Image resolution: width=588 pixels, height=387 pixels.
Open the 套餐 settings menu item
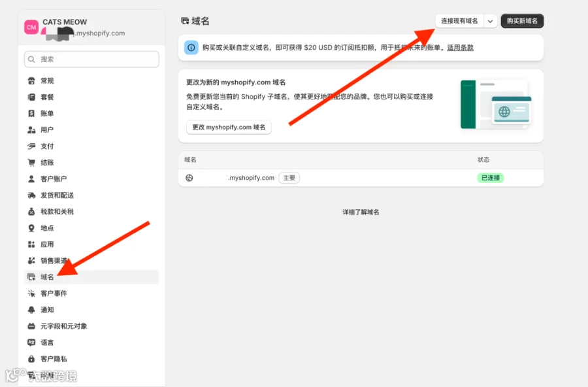click(91, 97)
